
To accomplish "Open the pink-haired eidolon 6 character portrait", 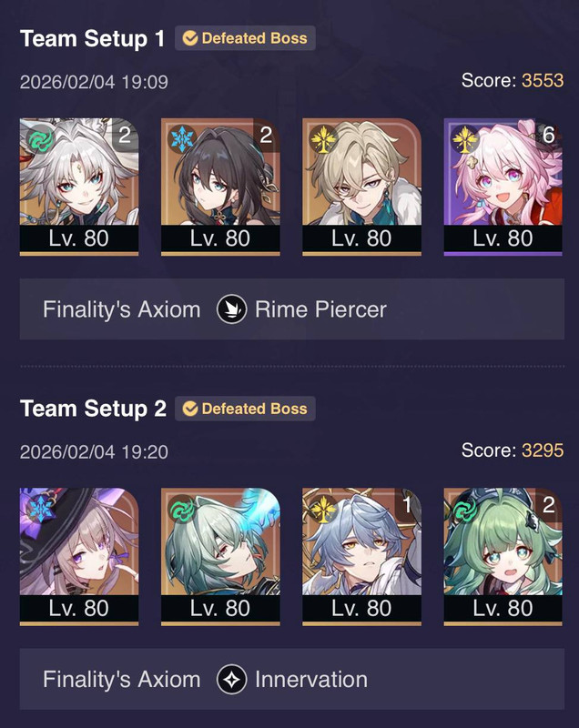I will 503,187.
